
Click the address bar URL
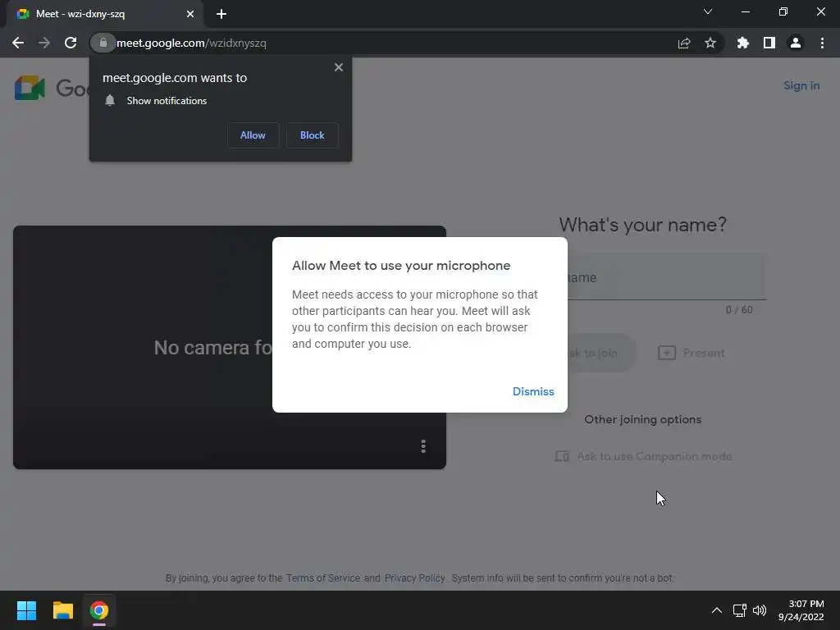coord(191,43)
